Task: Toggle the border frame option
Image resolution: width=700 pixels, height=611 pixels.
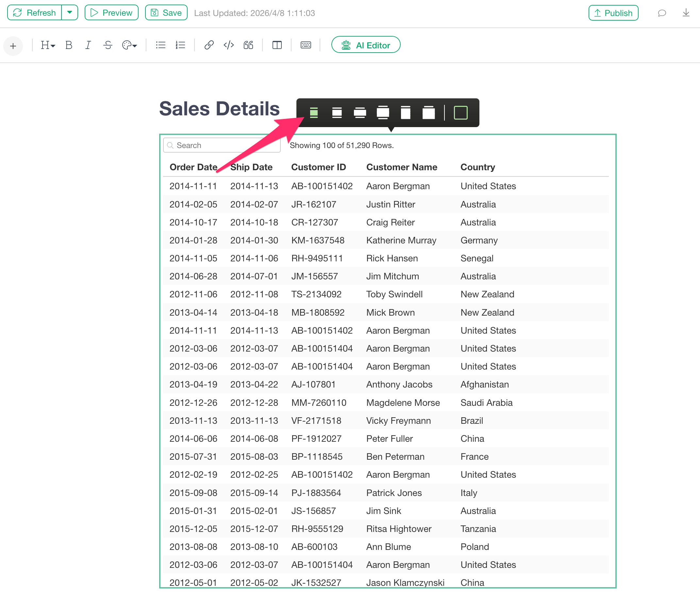Action: [x=460, y=112]
